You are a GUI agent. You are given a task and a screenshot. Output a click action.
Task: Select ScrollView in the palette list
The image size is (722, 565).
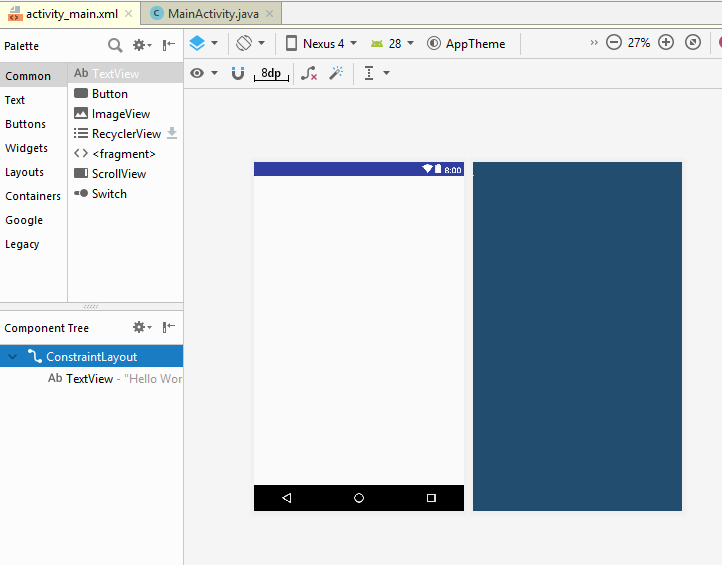(125, 174)
